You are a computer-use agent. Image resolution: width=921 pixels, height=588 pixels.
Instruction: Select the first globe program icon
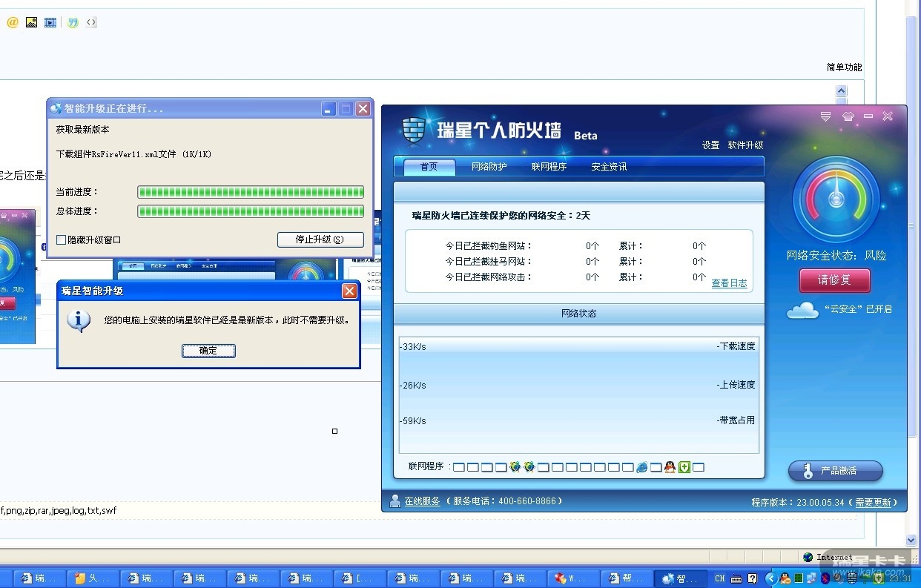tap(515, 467)
